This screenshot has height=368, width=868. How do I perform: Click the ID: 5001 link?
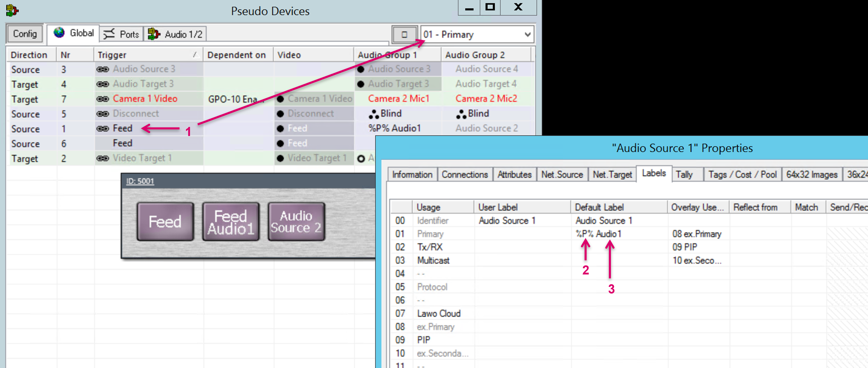(140, 181)
